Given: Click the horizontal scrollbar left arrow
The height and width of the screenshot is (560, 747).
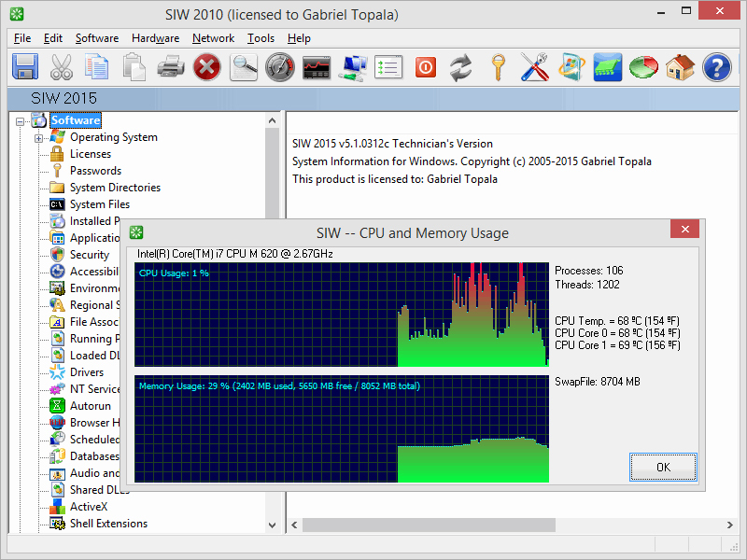Looking at the screenshot, I should 294,525.
